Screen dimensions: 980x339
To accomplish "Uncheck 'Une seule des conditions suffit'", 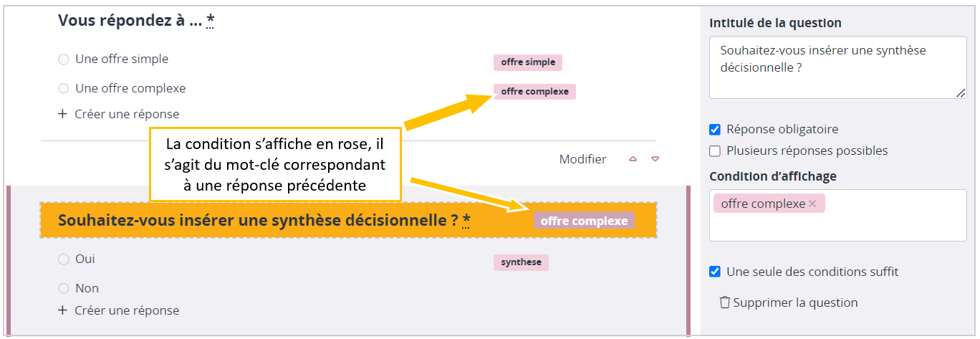I will 715,272.
